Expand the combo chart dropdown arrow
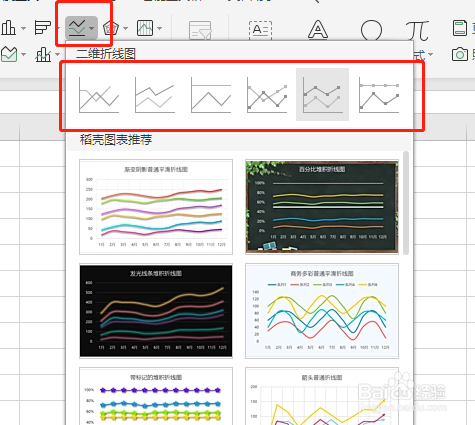The width and height of the screenshot is (475, 425). (58, 54)
